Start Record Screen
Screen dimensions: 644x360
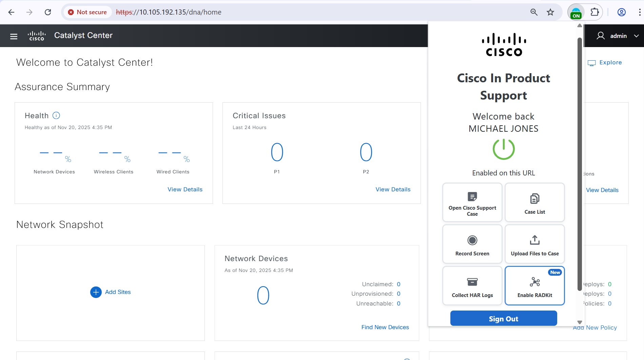(x=472, y=244)
